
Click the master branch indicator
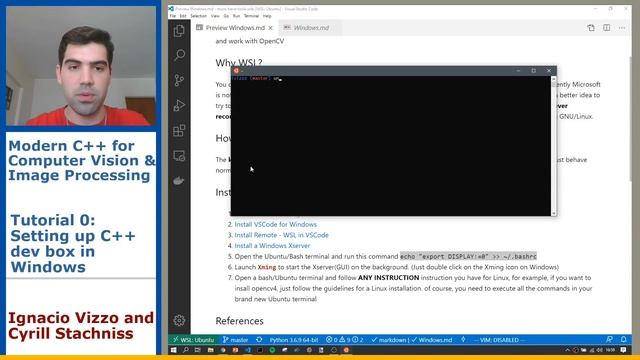236,340
